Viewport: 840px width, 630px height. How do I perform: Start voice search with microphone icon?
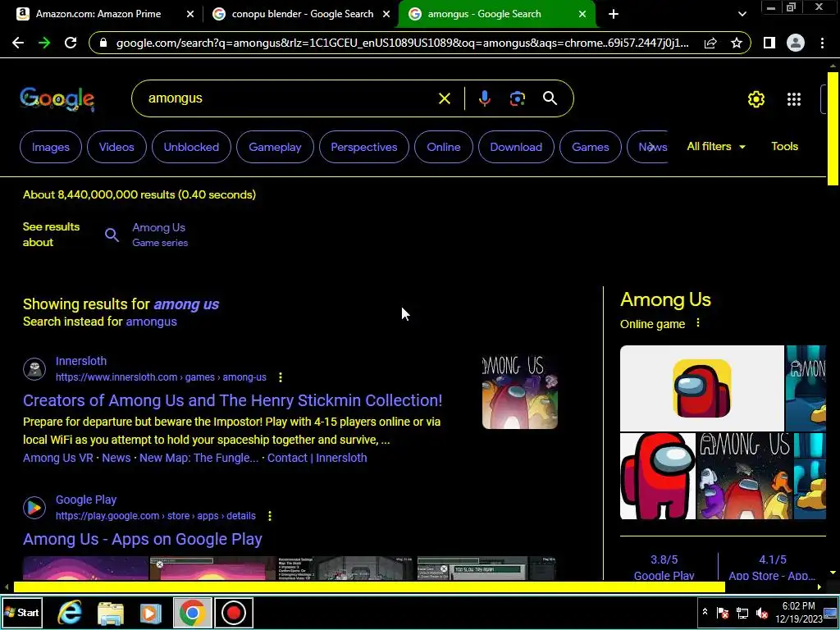tap(484, 98)
